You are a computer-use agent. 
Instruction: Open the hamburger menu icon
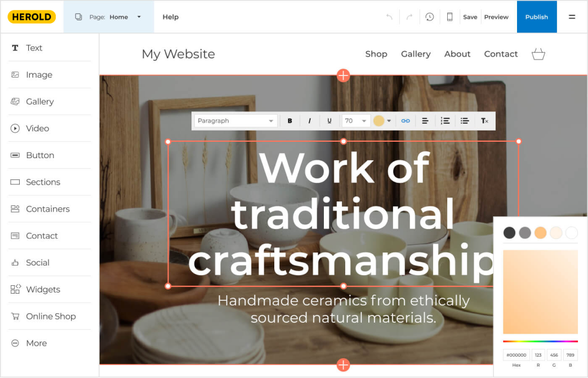click(x=572, y=17)
